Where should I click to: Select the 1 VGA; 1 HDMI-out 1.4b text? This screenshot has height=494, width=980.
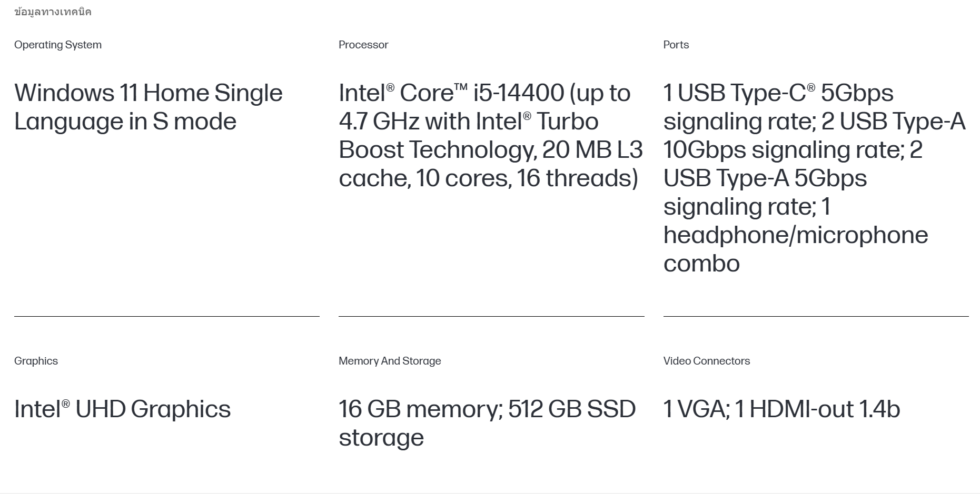[x=781, y=409]
